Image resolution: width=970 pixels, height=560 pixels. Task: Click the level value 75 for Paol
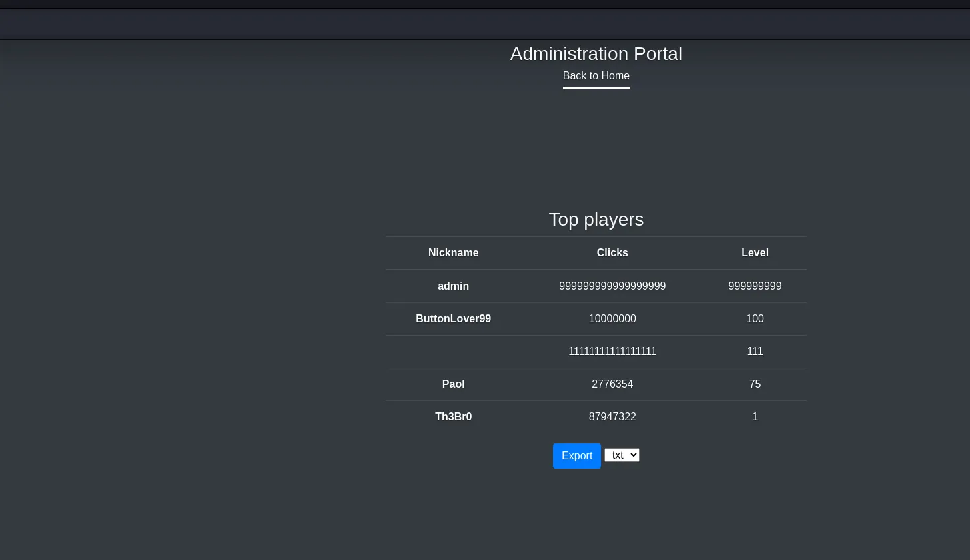(755, 384)
